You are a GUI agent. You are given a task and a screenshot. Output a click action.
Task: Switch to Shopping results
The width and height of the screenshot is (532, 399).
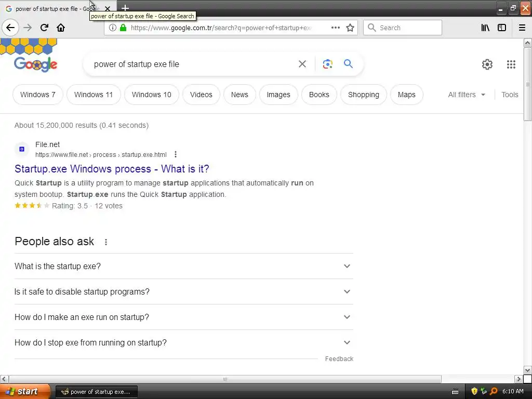(x=363, y=95)
